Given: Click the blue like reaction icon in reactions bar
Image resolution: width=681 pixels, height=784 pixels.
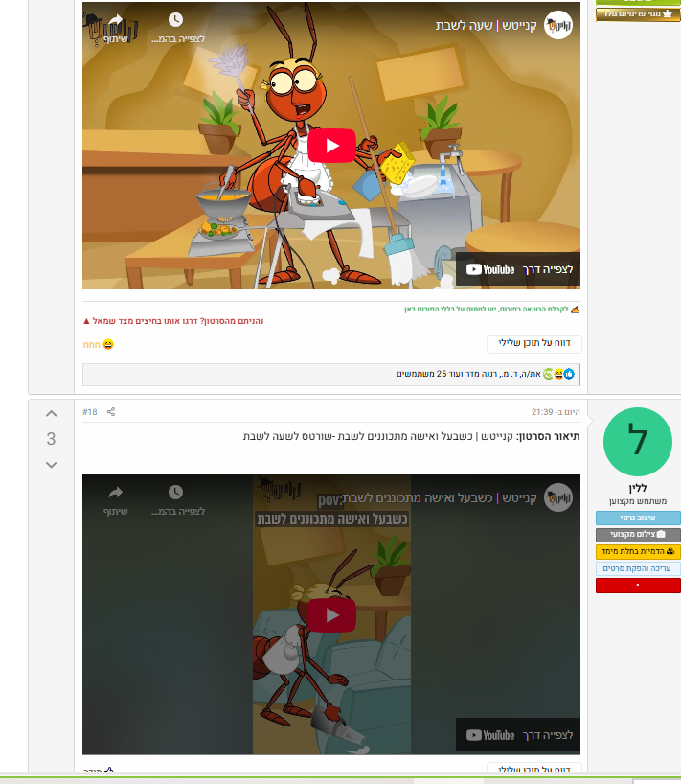Looking at the screenshot, I should click(x=569, y=374).
